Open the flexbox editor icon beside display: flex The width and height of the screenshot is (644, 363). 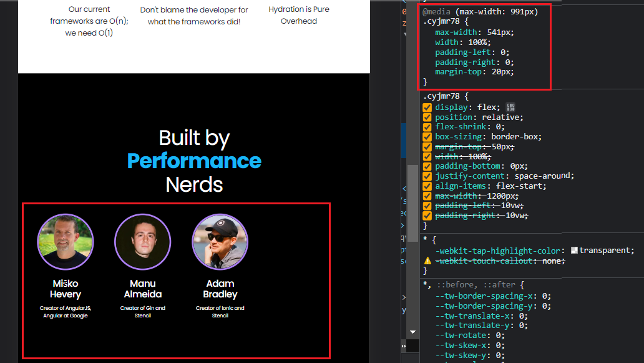pyautogui.click(x=510, y=107)
